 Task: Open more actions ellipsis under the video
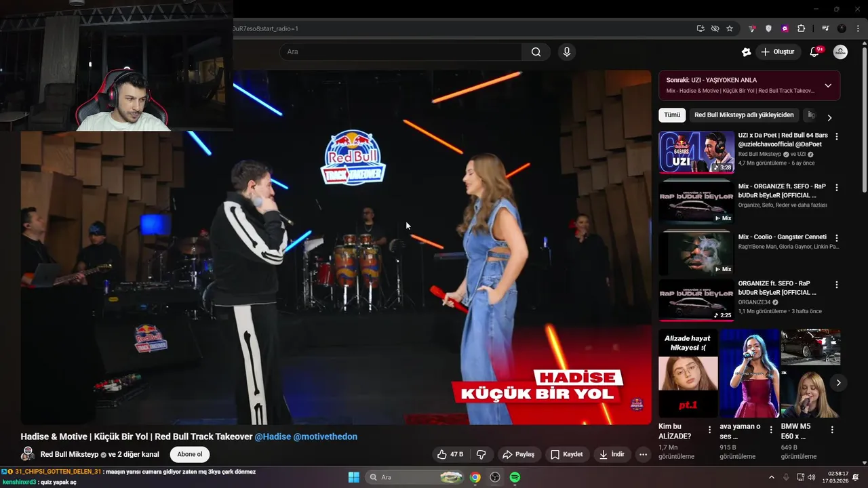[643, 454]
